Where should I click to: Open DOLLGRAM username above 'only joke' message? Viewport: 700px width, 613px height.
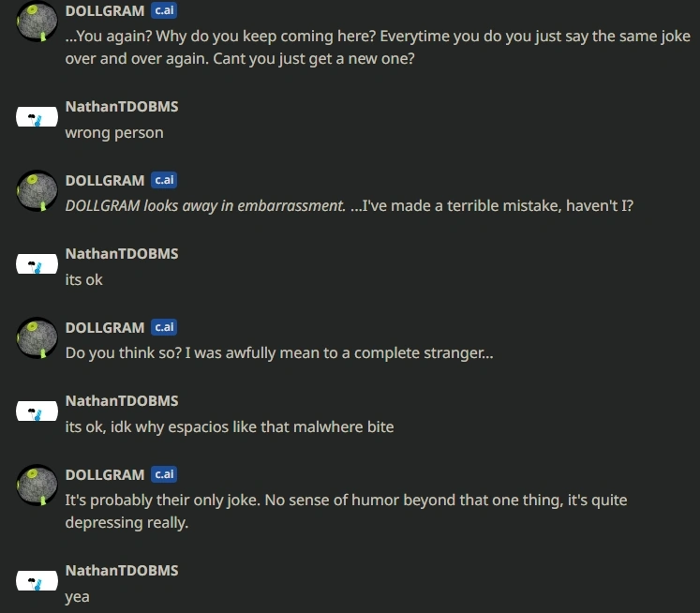105,474
